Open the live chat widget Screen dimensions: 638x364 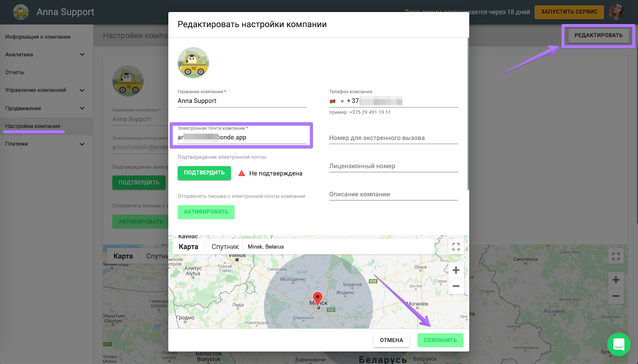pos(619,344)
